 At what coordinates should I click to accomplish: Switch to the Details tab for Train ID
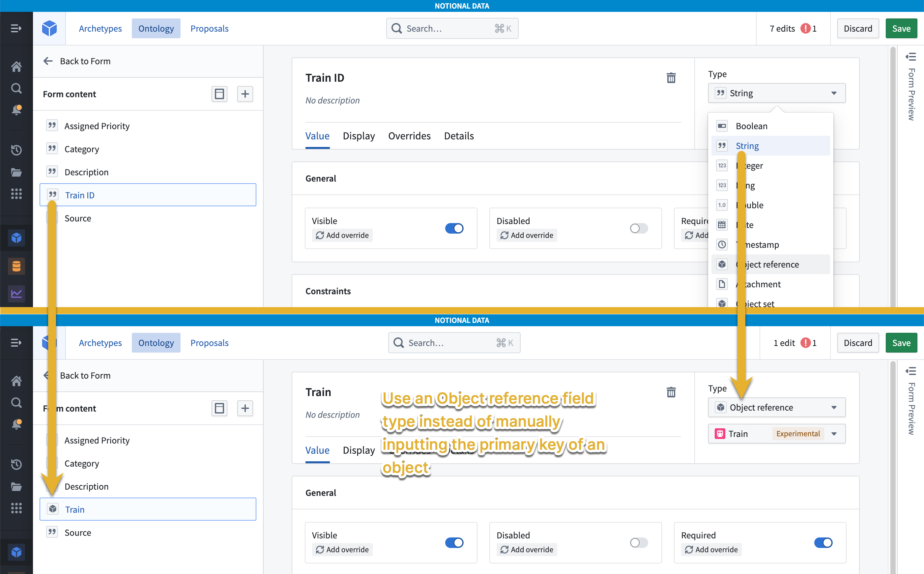click(x=459, y=135)
